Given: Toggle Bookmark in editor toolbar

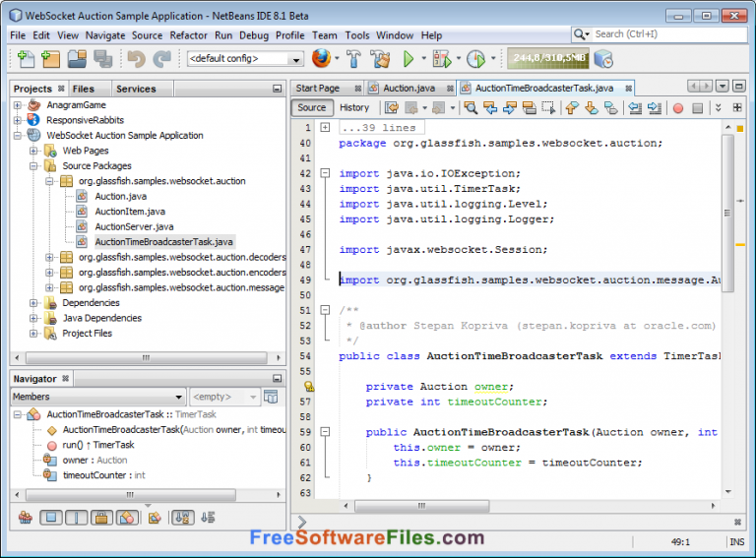Looking at the screenshot, I should click(610, 108).
